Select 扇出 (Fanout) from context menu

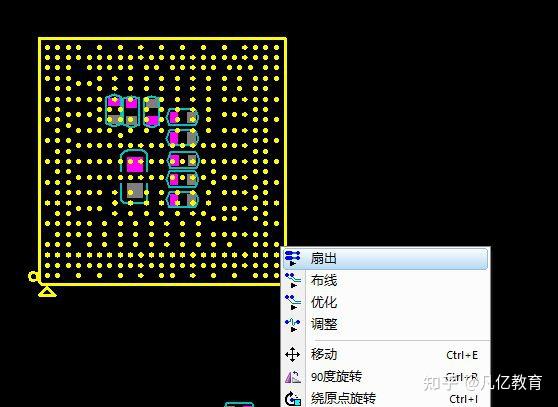coord(385,258)
